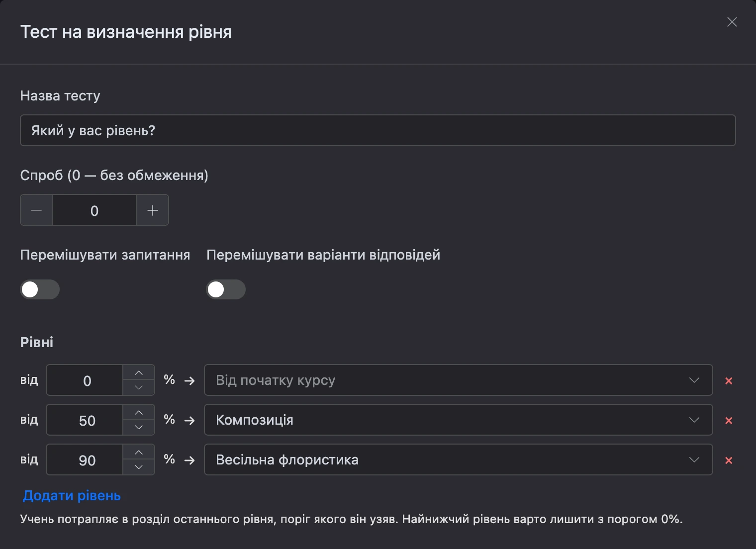The height and width of the screenshot is (549, 756).
Task: Edit the test name field
Action: [378, 130]
